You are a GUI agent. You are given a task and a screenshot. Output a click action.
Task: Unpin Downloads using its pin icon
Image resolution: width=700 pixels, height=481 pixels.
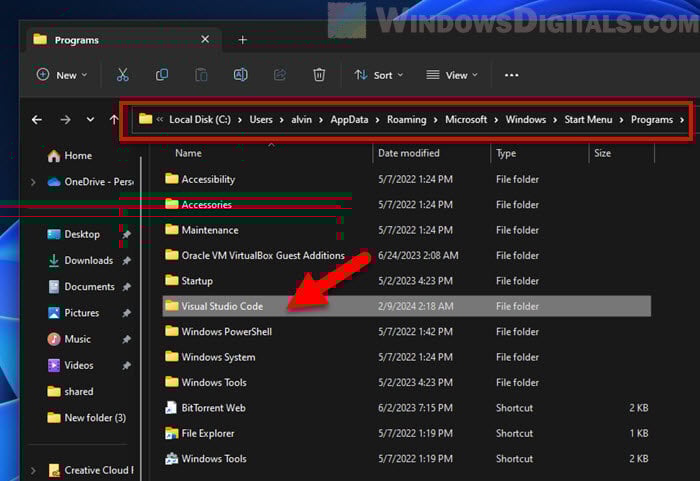[x=127, y=260]
